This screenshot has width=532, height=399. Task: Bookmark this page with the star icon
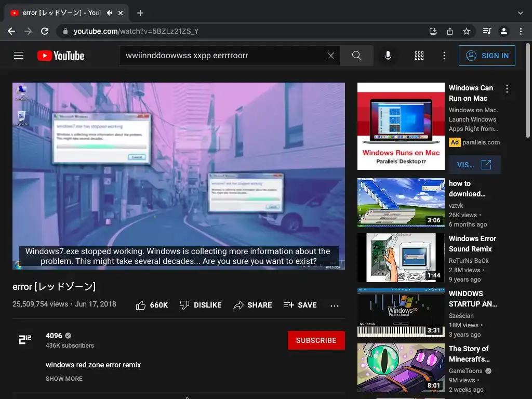467,31
